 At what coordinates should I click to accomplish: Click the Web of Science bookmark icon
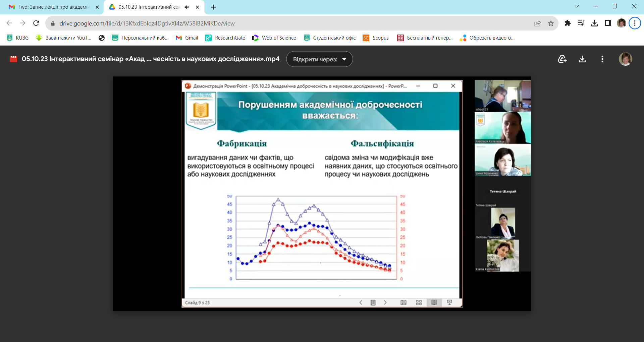coord(256,38)
